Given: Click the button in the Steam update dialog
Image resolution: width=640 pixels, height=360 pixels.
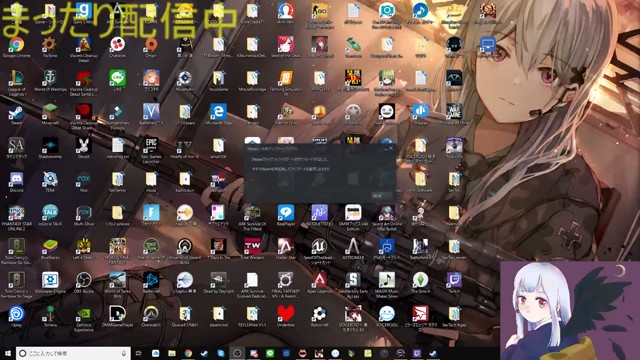Looking at the screenshot, I should (381, 196).
